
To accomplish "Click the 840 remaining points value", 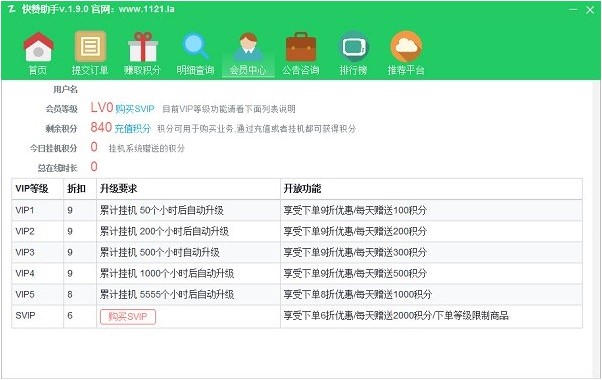I will pos(101,127).
